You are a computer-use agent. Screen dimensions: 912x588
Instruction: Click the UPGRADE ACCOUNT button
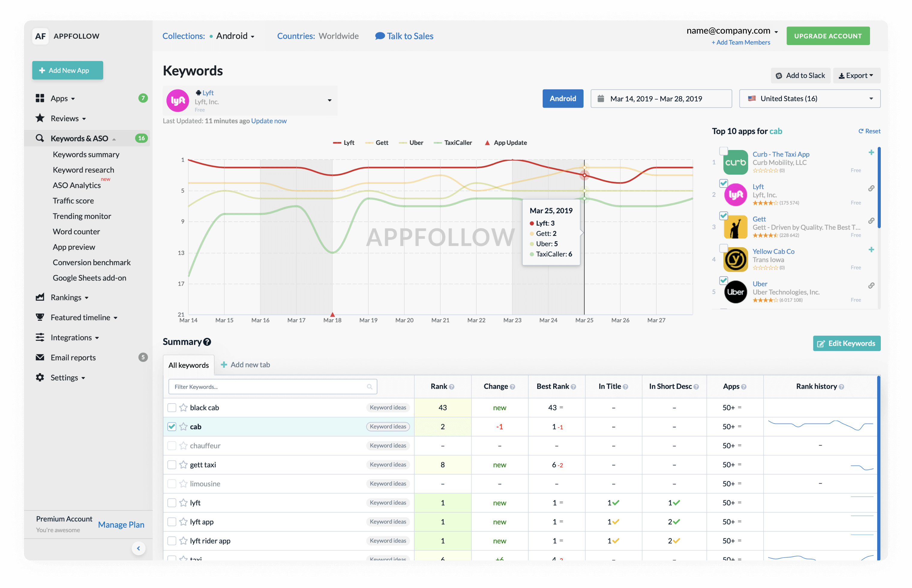coord(828,36)
